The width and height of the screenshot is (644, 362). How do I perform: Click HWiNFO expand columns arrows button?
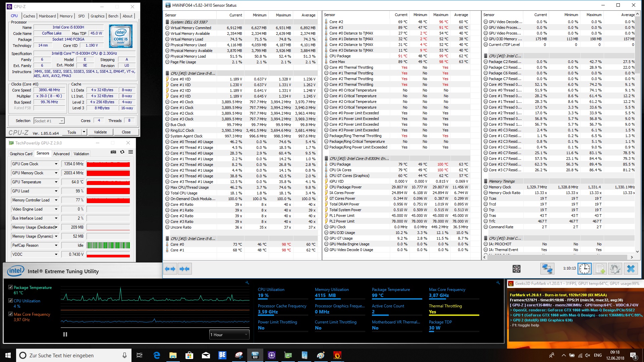coord(170,269)
